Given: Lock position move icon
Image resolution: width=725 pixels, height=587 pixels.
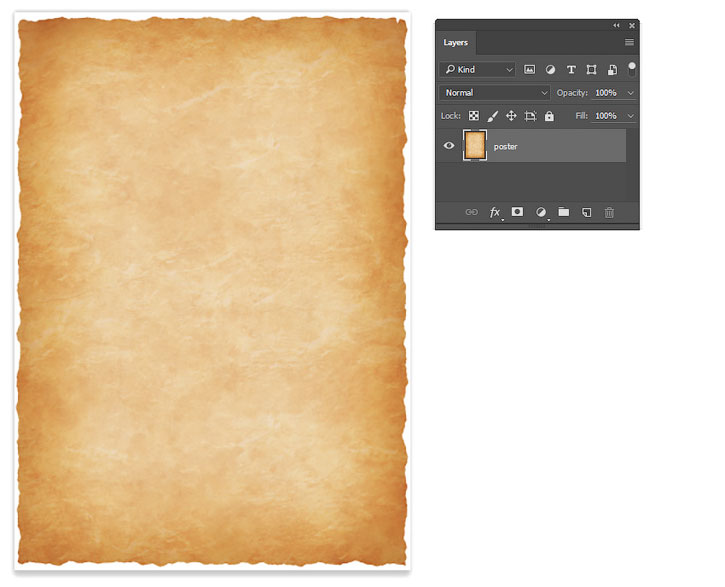Looking at the screenshot, I should (511, 116).
